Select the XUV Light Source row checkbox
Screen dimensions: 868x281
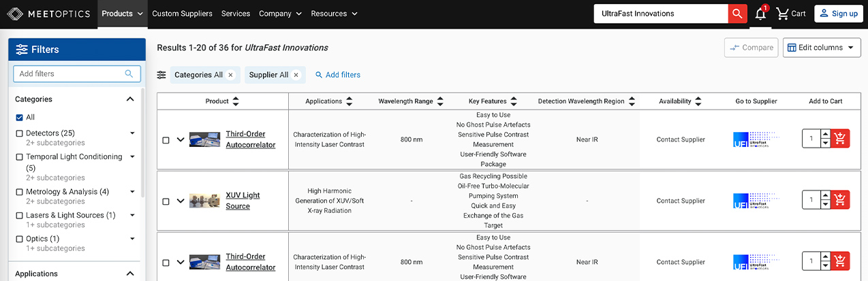pyautogui.click(x=166, y=201)
